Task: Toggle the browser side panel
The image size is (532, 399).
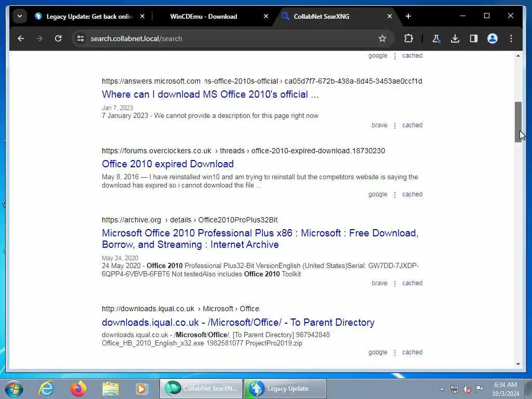Action: (474, 38)
